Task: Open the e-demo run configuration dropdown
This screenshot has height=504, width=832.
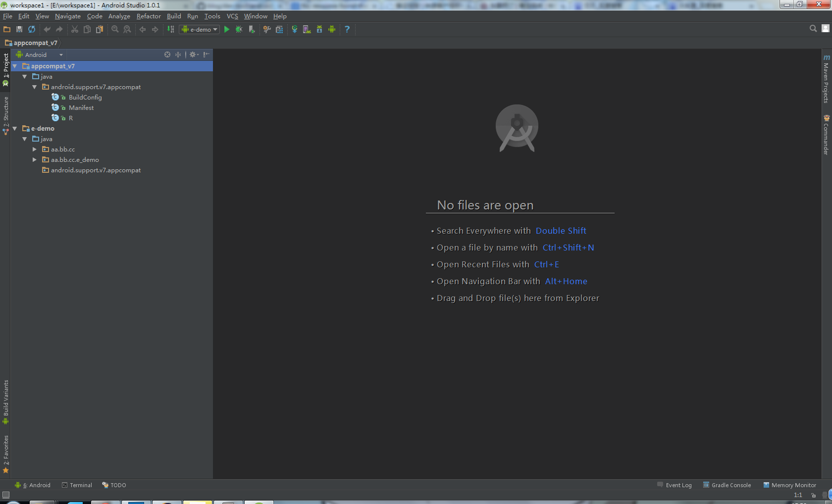Action: (x=199, y=30)
